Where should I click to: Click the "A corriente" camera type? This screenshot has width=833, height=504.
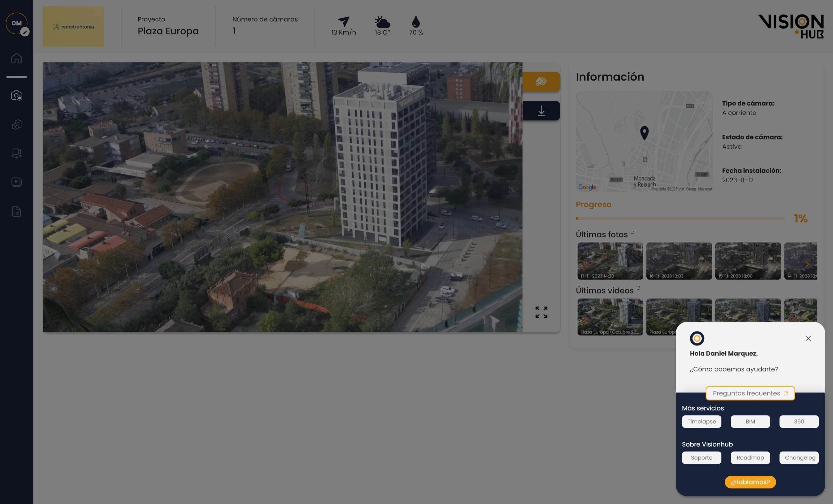pyautogui.click(x=739, y=113)
